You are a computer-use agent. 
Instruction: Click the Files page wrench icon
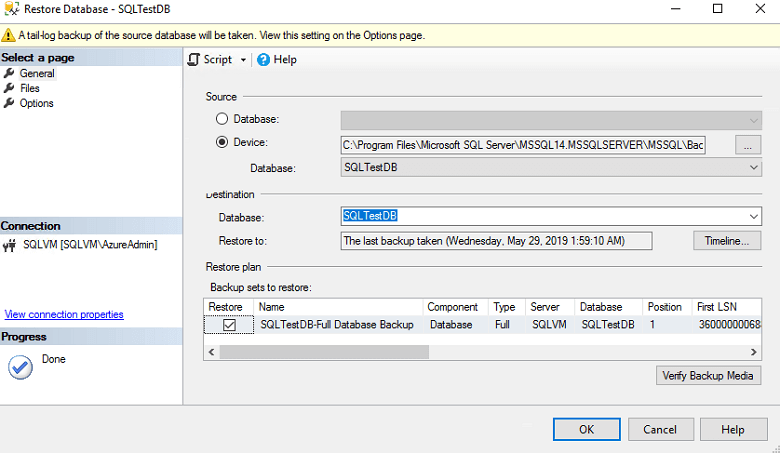(x=9, y=88)
